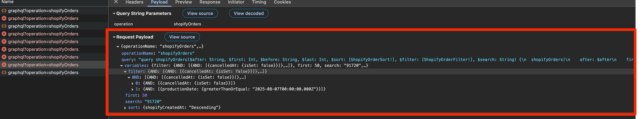Click View decoded button

pos(249,13)
